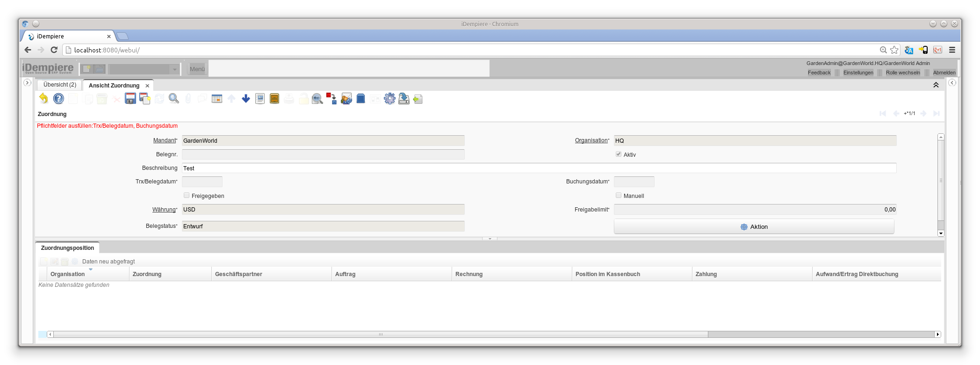
Task: Click the underlined Währung field label
Action: pyautogui.click(x=164, y=210)
